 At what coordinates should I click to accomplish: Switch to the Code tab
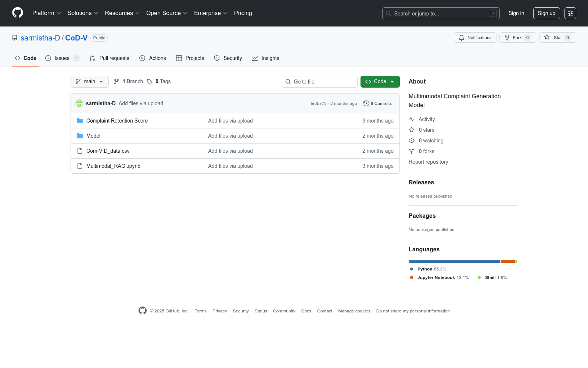pyautogui.click(x=26, y=58)
